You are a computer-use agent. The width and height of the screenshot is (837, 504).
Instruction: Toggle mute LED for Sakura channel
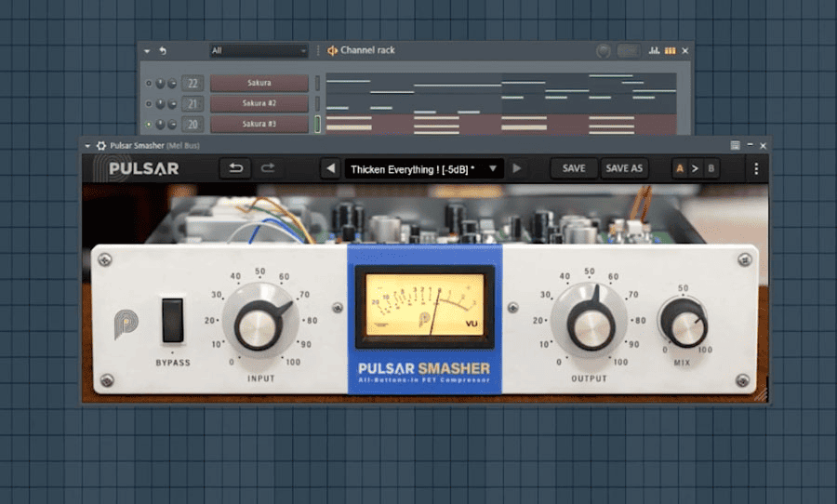tap(149, 84)
